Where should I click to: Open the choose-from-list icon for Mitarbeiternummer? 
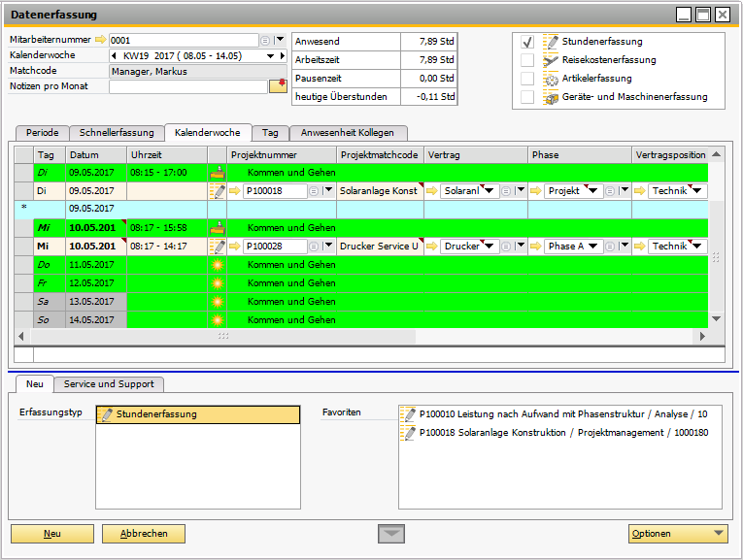coord(265,41)
